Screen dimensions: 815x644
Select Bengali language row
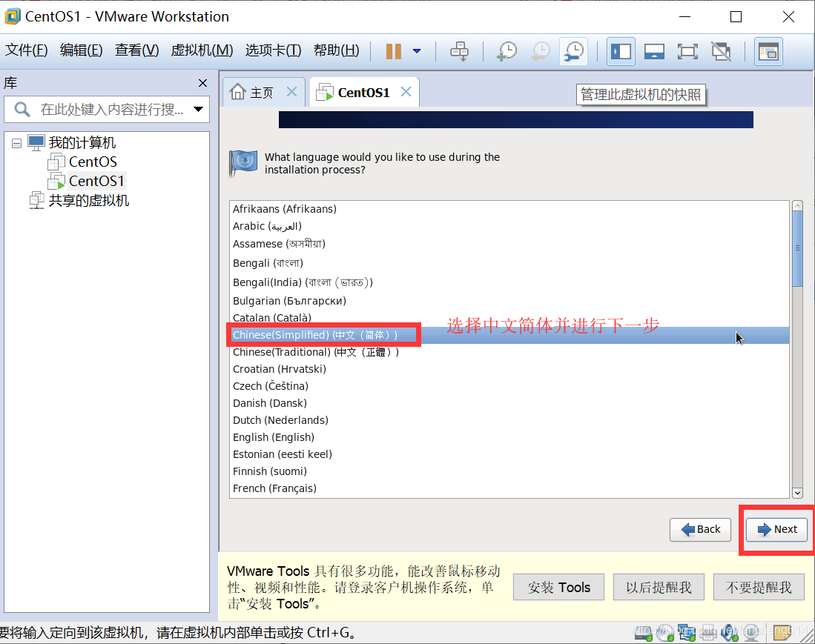(509, 263)
